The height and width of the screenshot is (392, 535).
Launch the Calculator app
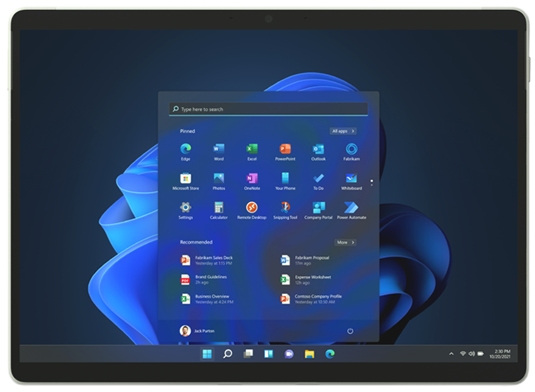tap(218, 211)
